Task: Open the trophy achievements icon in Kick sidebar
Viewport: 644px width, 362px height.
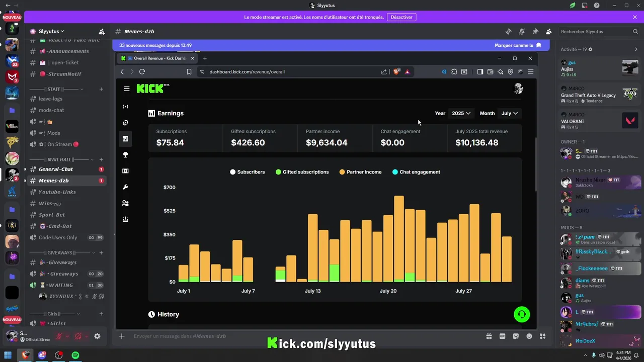Action: click(x=125, y=155)
